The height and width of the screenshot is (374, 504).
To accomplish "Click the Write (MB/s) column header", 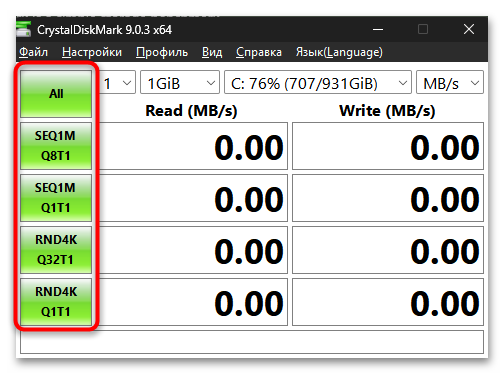I will pos(387,111).
